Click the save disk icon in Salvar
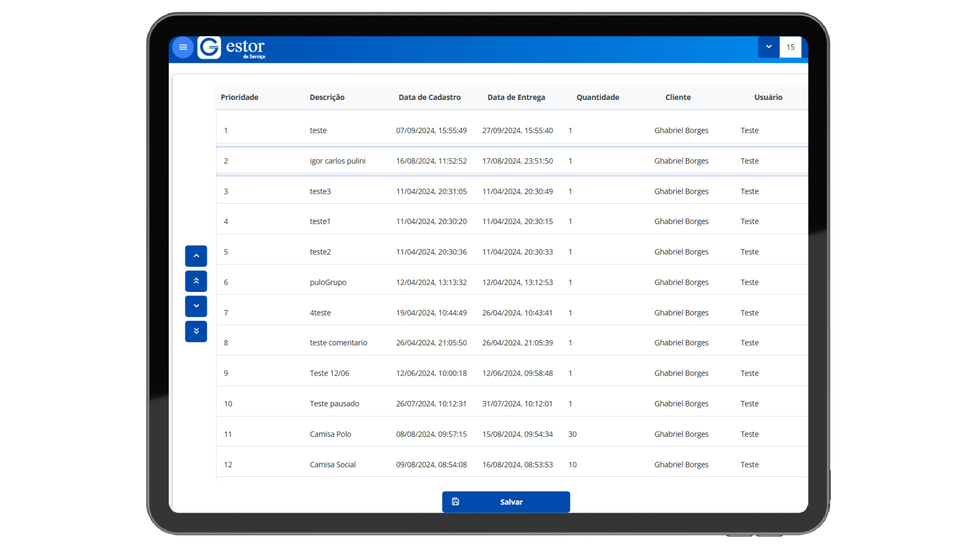The image size is (980, 551). (455, 502)
